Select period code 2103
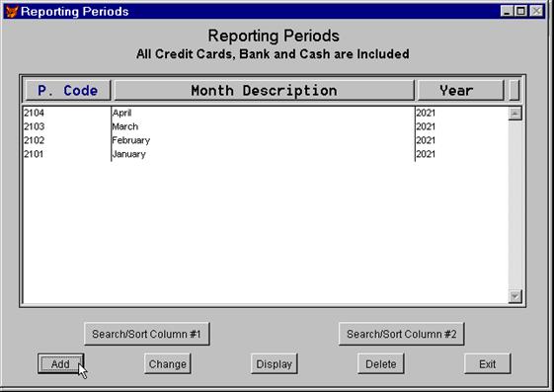 click(x=34, y=126)
